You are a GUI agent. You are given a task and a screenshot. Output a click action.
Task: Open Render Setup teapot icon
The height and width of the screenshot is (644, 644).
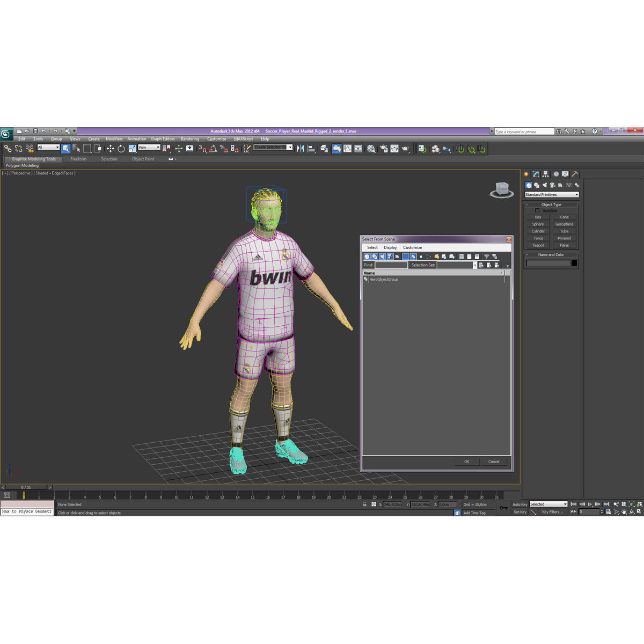point(383,149)
